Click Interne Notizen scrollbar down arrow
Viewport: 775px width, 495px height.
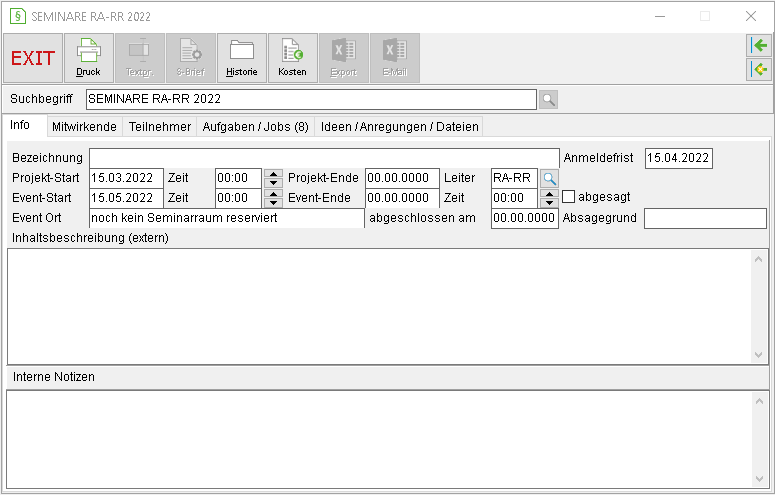(x=760, y=478)
